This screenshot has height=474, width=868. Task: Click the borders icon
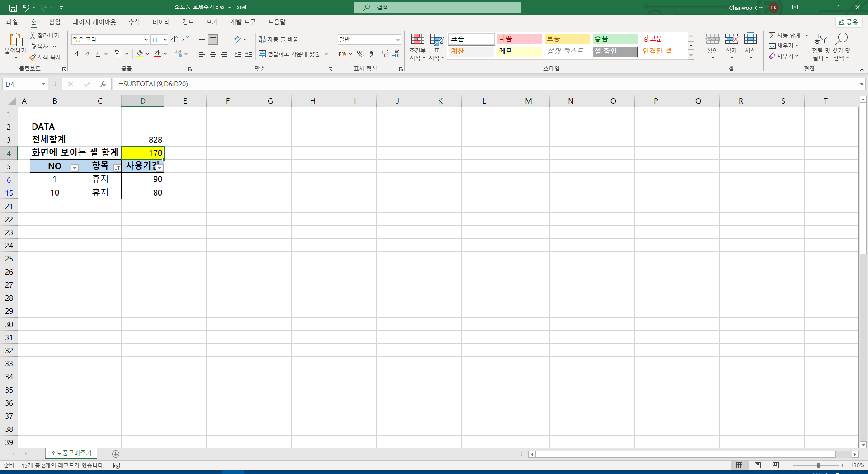pos(118,54)
